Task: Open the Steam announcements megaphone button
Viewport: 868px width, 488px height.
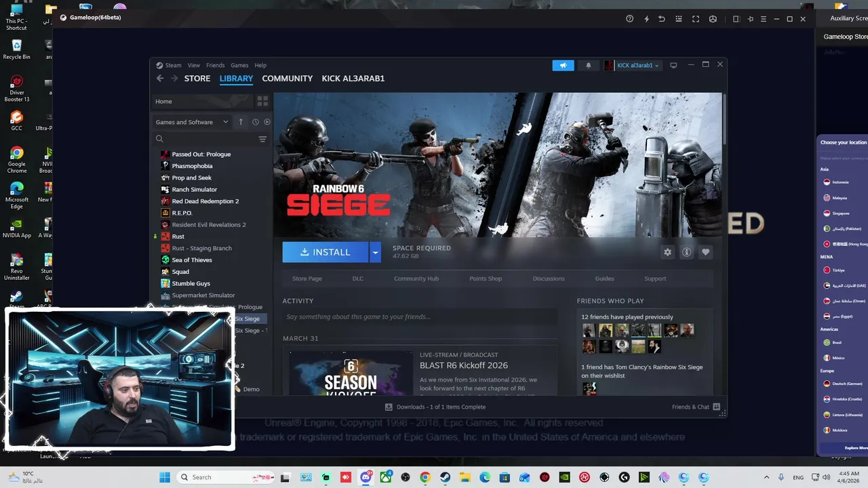Action: (563, 65)
